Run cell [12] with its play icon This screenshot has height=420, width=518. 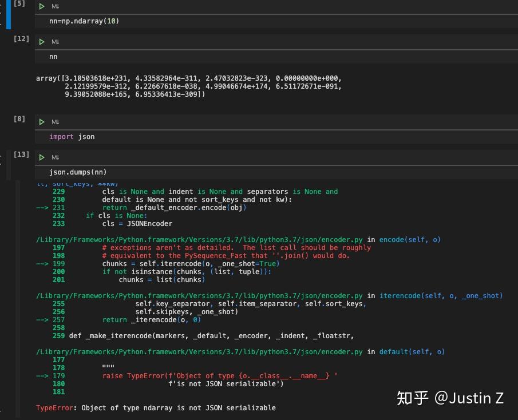pos(42,41)
